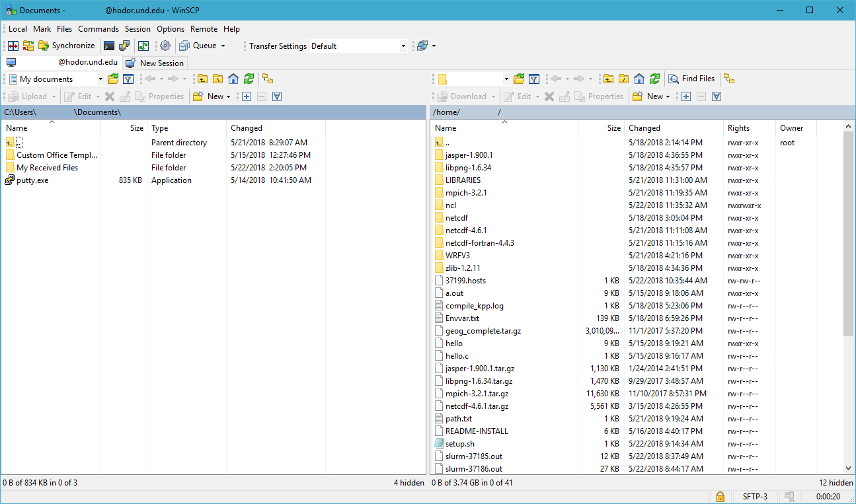856x504 pixels.
Task: Open Preferences gear icon
Action: pos(165,46)
